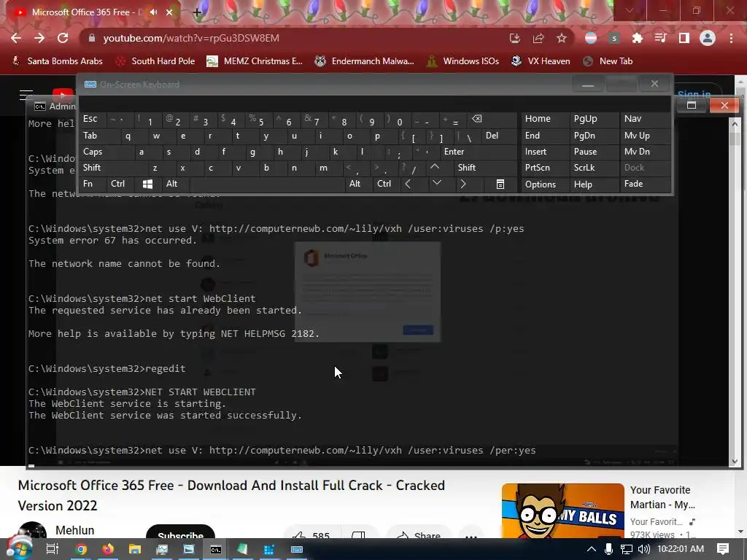Open Your Favorite Martian video thumbnail
The height and width of the screenshot is (560, 747).
[562, 510]
